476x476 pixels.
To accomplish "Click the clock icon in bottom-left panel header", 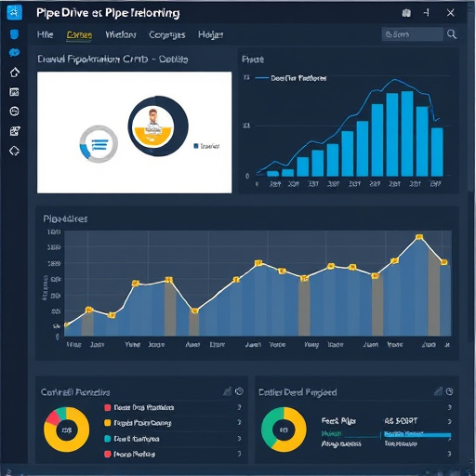I will tap(239, 391).
